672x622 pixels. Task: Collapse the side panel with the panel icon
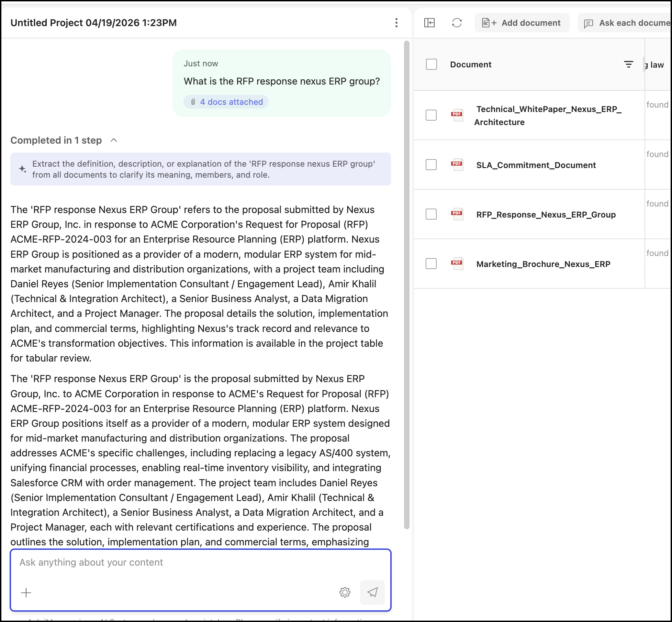coord(429,23)
